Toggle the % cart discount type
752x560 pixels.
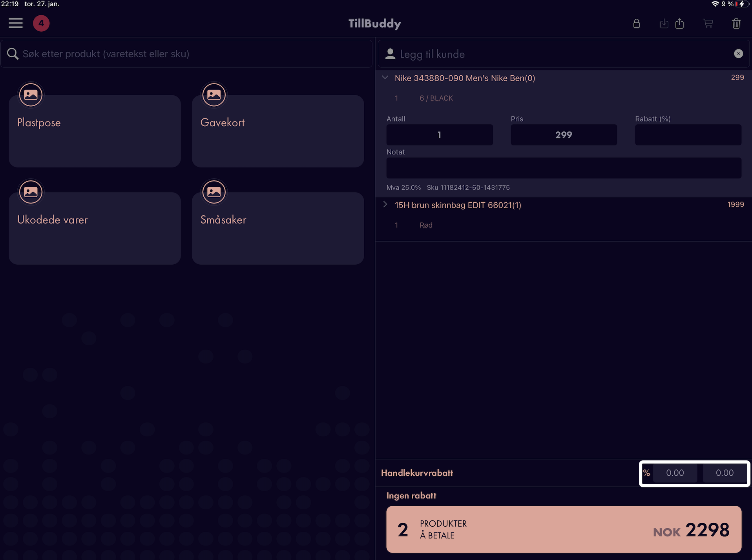(646, 473)
